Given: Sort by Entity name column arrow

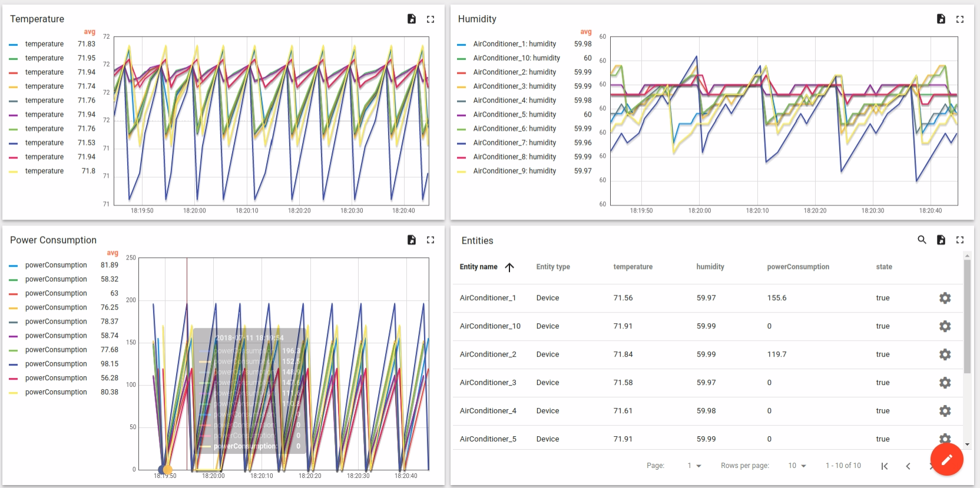Looking at the screenshot, I should click(509, 267).
